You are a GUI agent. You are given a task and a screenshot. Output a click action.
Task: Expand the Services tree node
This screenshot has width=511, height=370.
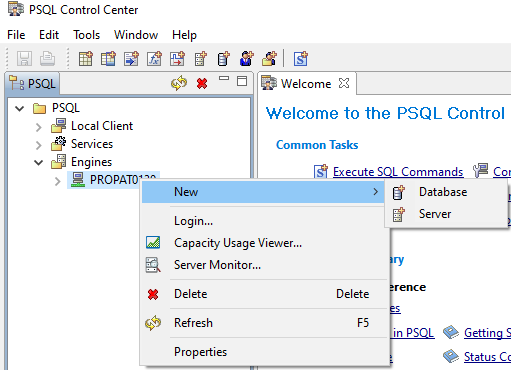pyautogui.click(x=39, y=145)
